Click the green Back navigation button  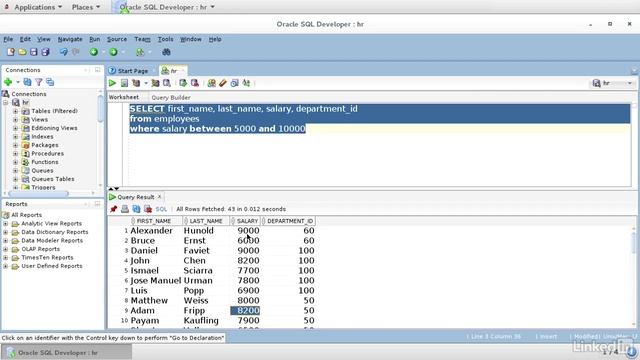(94, 52)
